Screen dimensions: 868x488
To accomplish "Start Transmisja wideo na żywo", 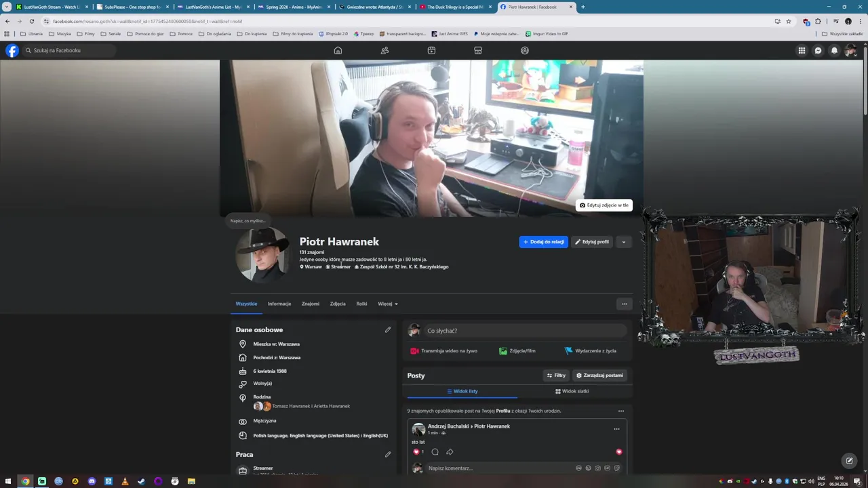I will tap(444, 351).
